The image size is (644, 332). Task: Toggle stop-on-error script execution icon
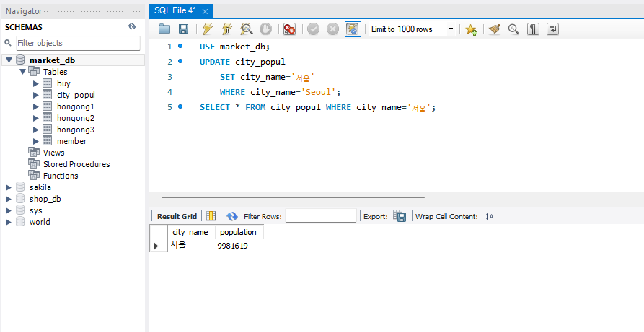[289, 29]
